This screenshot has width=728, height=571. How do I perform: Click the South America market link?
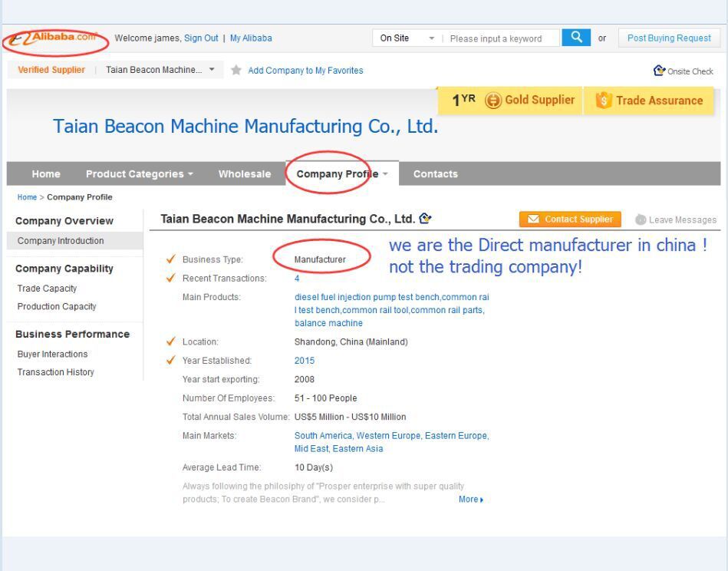click(323, 436)
